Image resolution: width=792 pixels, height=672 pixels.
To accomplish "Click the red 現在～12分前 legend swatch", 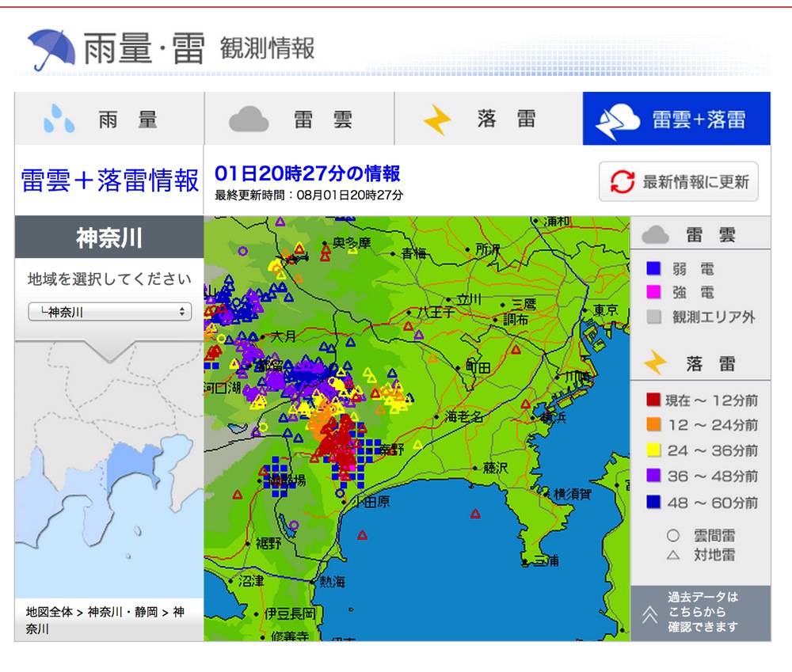I will (x=653, y=400).
